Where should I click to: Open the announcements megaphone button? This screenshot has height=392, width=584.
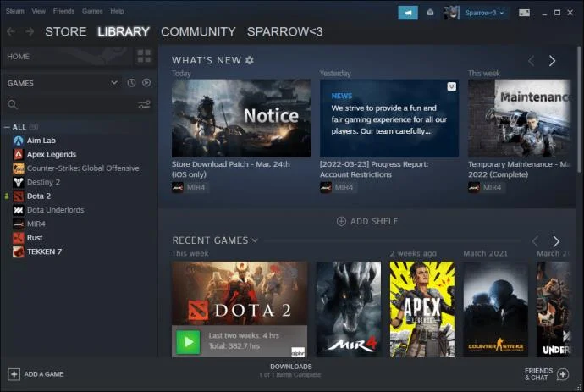coord(408,13)
